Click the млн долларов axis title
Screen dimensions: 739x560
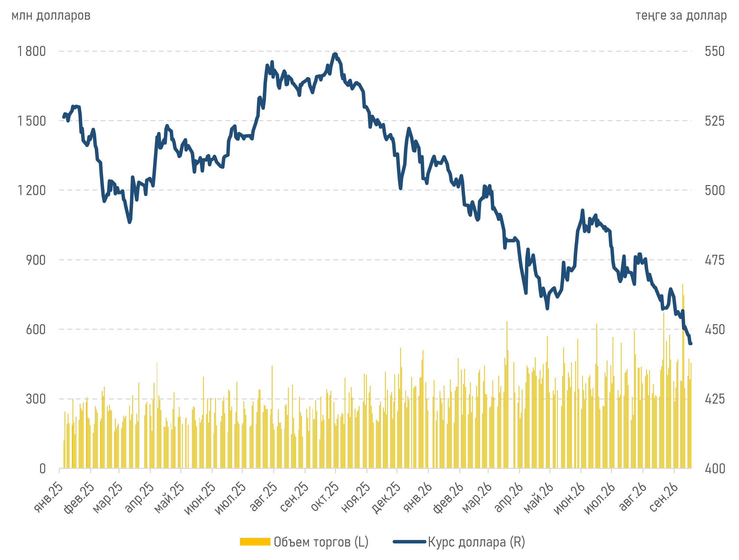(x=51, y=16)
